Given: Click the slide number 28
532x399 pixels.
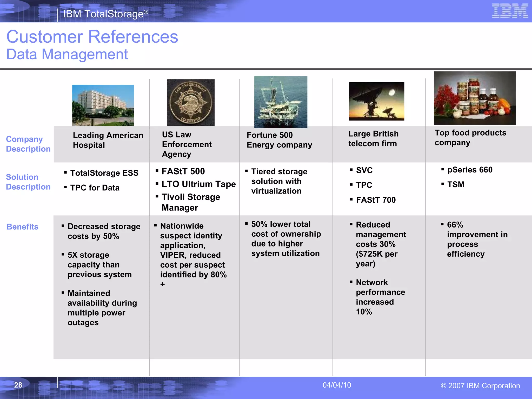Looking at the screenshot, I should tap(18, 385).
